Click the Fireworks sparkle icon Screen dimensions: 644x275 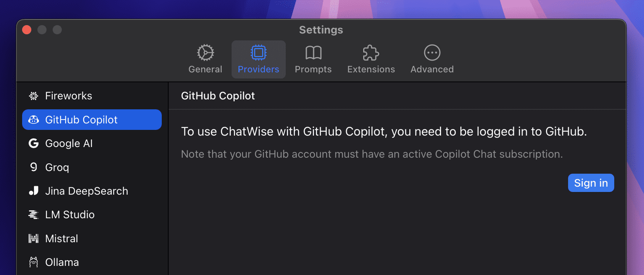tap(34, 96)
